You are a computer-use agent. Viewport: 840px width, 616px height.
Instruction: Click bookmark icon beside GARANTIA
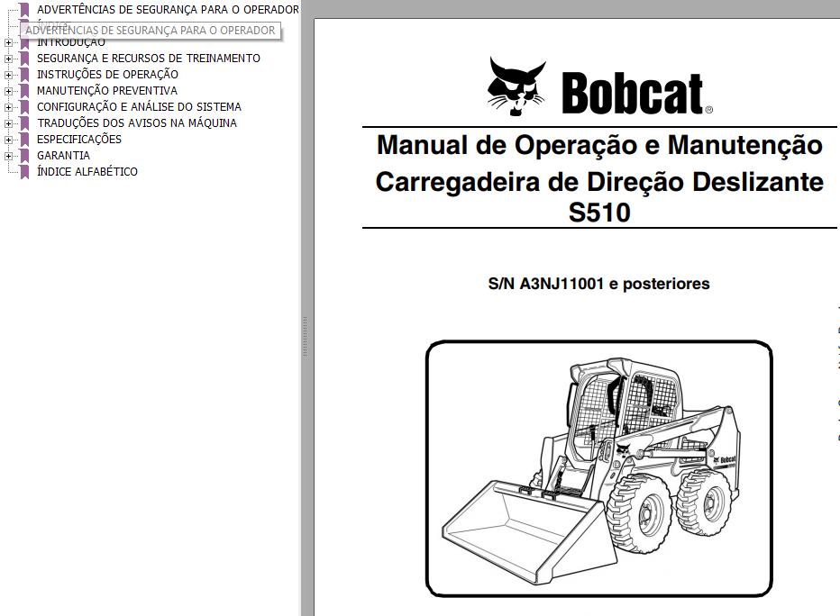click(24, 156)
